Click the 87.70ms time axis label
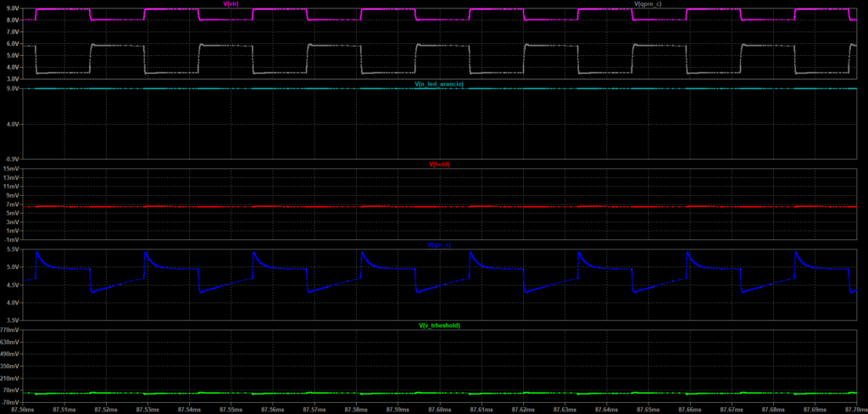Image resolution: width=868 pixels, height=414 pixels. click(854, 410)
